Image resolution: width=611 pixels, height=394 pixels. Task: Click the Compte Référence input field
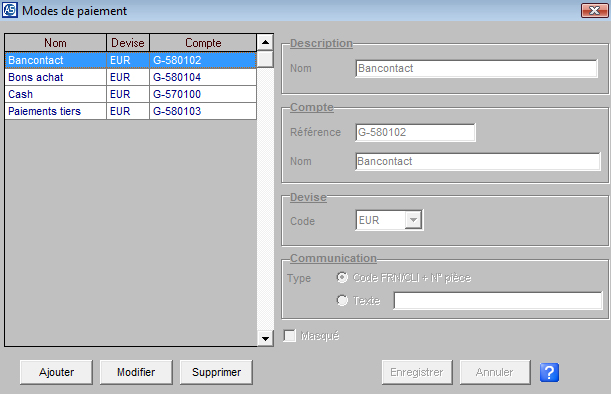point(415,133)
